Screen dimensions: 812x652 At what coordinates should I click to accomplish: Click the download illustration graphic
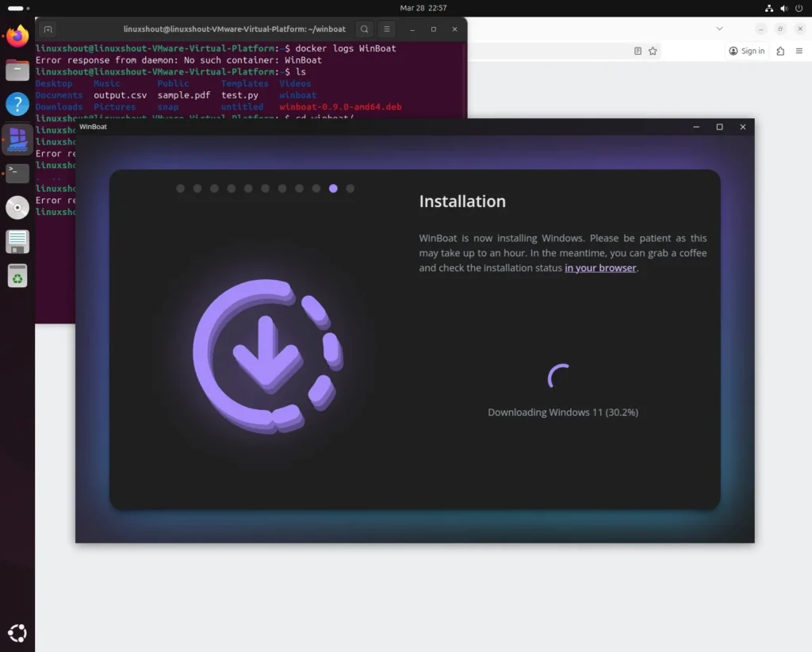[268, 356]
